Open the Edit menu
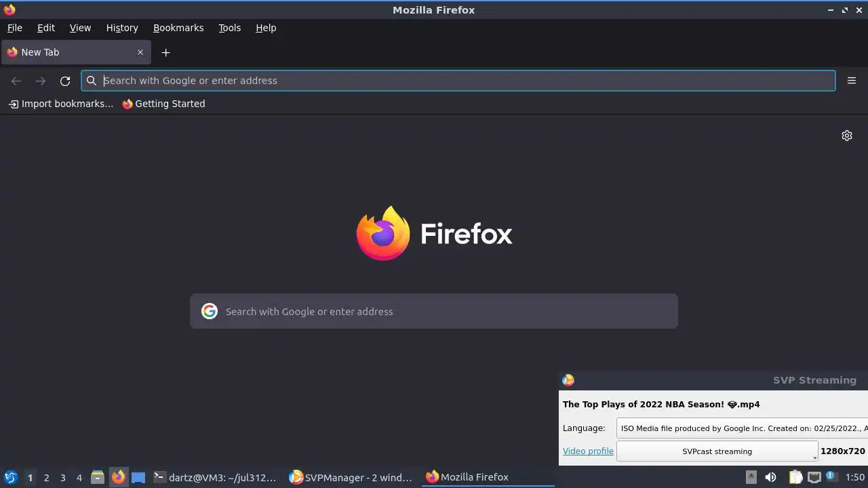The width and height of the screenshot is (868, 488). tap(46, 28)
